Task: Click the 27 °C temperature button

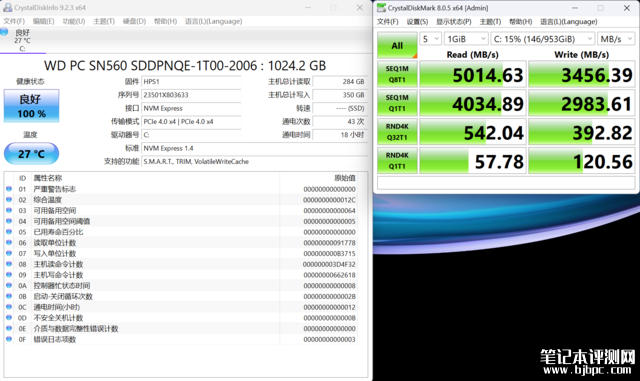Action: click(31, 154)
